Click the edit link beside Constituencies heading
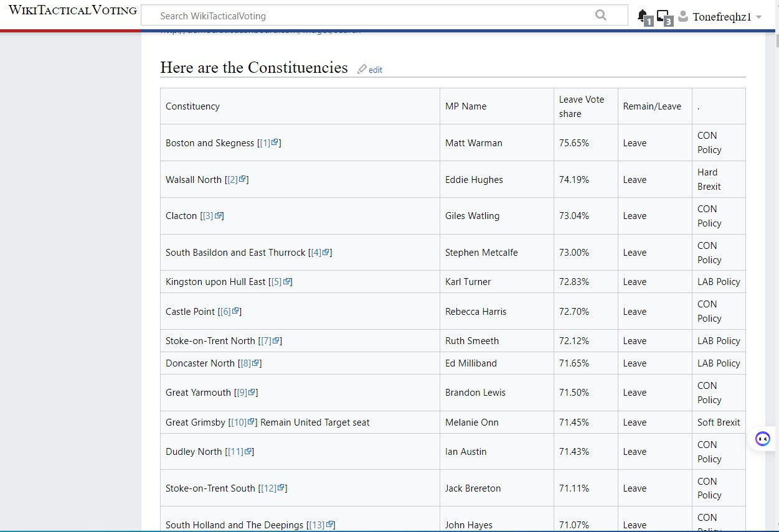The height and width of the screenshot is (532, 779). click(x=375, y=70)
